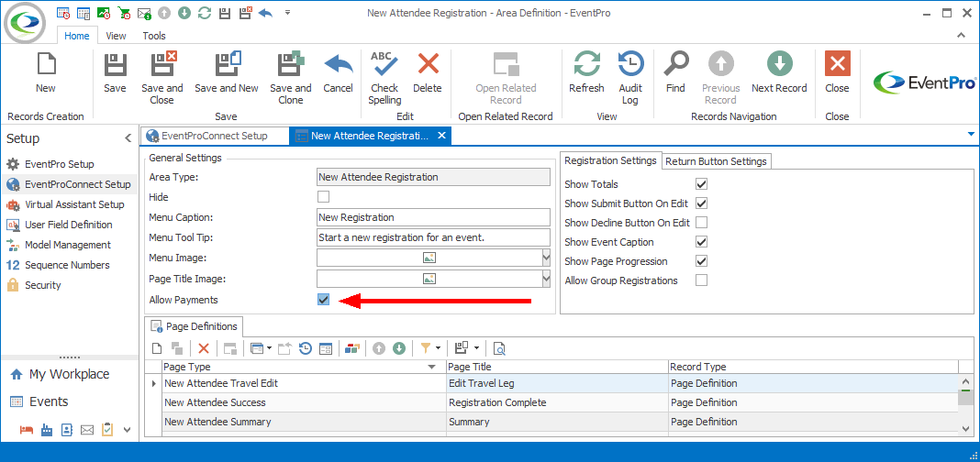Open User Field Definition in sidebar
The width and height of the screenshot is (980, 462).
point(69,225)
